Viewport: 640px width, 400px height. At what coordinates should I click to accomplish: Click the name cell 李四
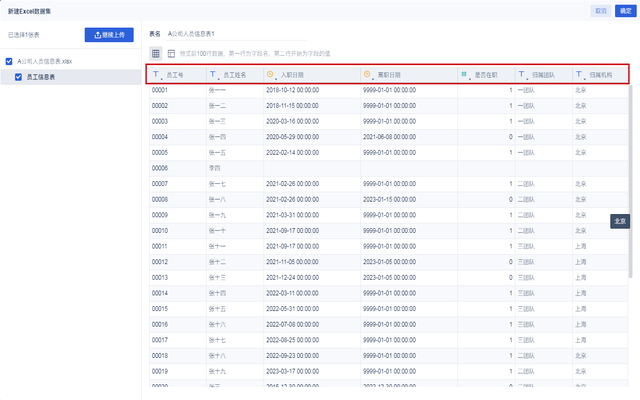click(x=215, y=168)
